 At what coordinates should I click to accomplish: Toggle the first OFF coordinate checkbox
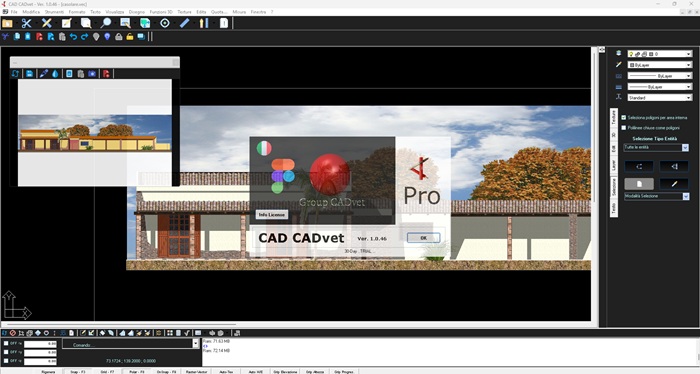pos(6,344)
